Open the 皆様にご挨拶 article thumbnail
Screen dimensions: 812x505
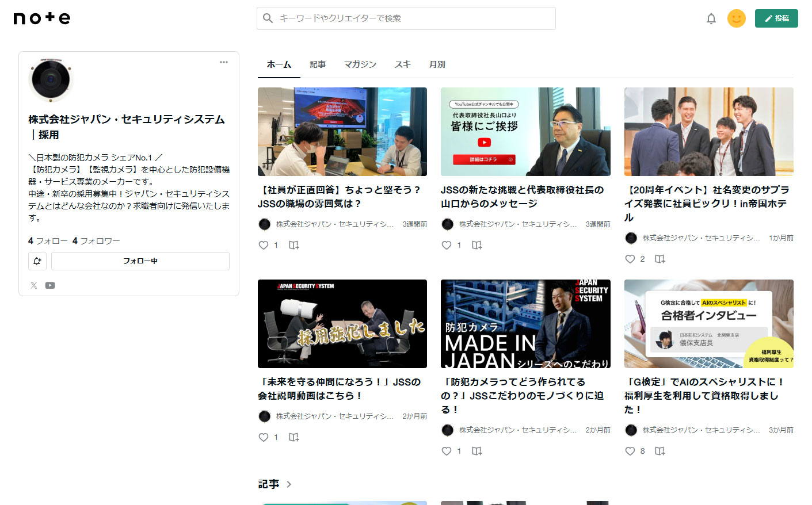525,132
